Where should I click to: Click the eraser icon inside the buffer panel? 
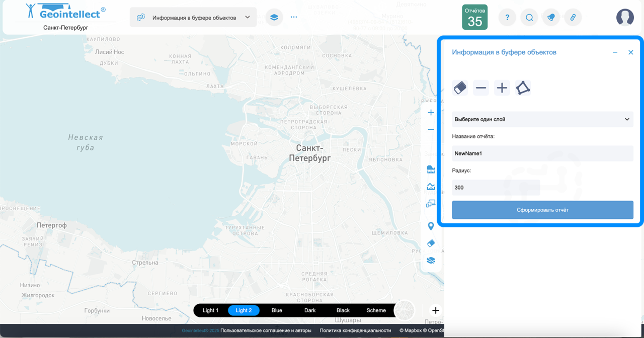coord(460,88)
